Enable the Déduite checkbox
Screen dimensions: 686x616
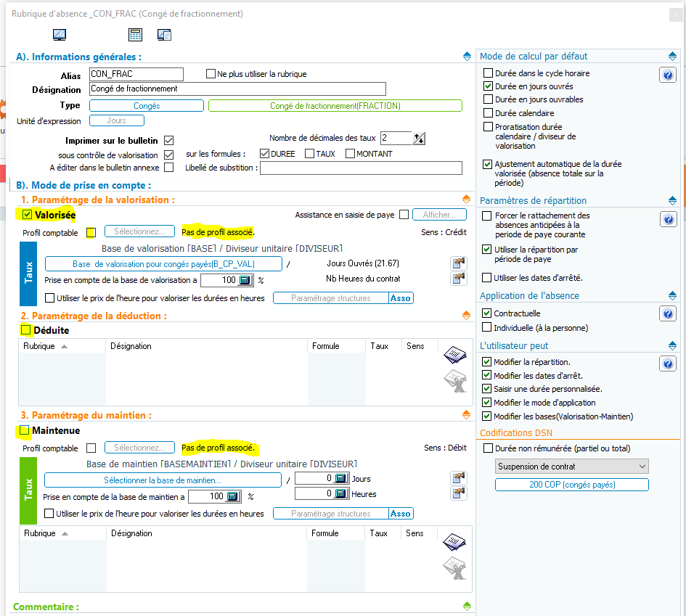(x=26, y=330)
